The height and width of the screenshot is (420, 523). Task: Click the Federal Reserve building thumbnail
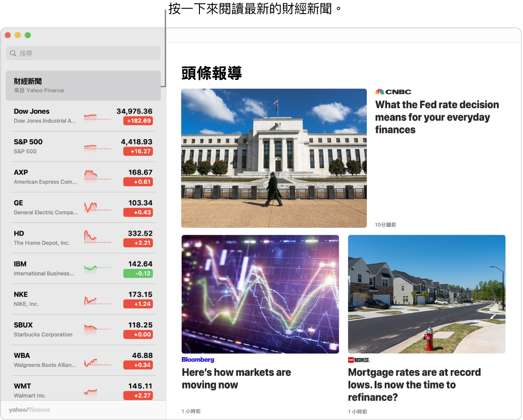pyautogui.click(x=274, y=157)
